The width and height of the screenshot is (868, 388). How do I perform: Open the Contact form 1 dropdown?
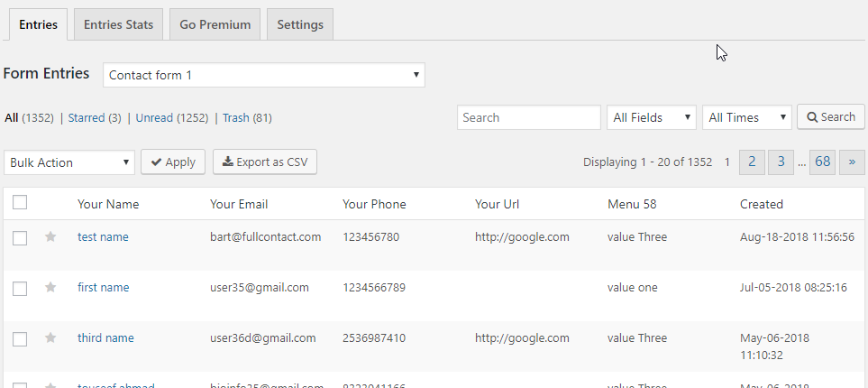tap(263, 75)
